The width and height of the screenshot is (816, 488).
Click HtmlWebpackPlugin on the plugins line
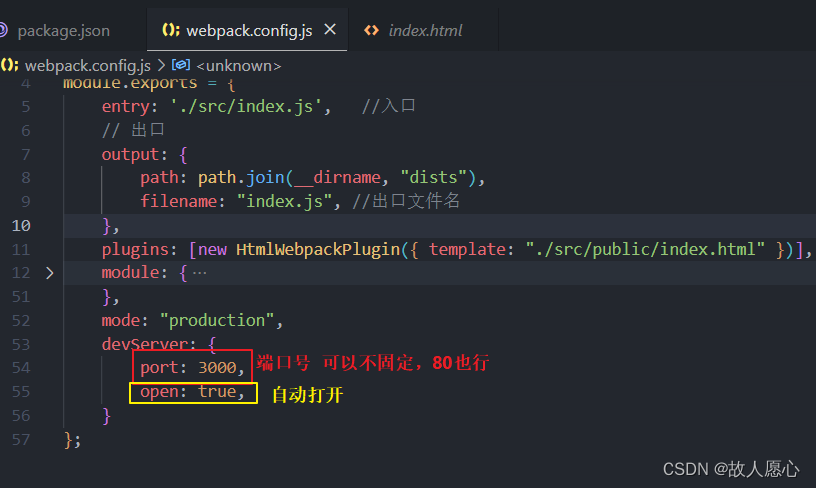pyautogui.click(x=318, y=249)
